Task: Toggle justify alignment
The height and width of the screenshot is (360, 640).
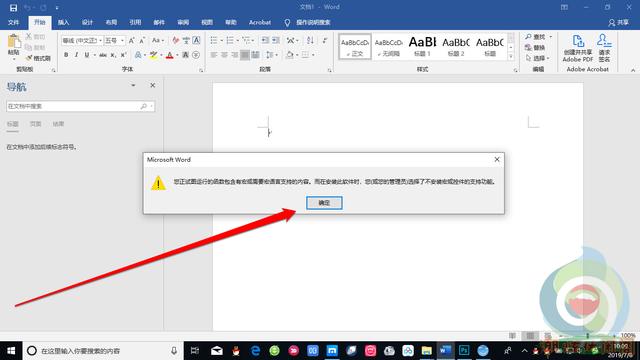Action: (x=245, y=55)
